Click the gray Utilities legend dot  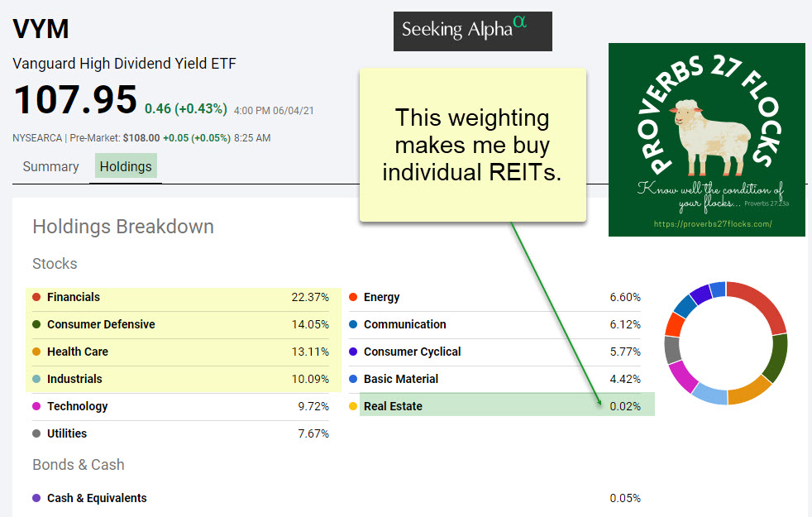[36, 434]
